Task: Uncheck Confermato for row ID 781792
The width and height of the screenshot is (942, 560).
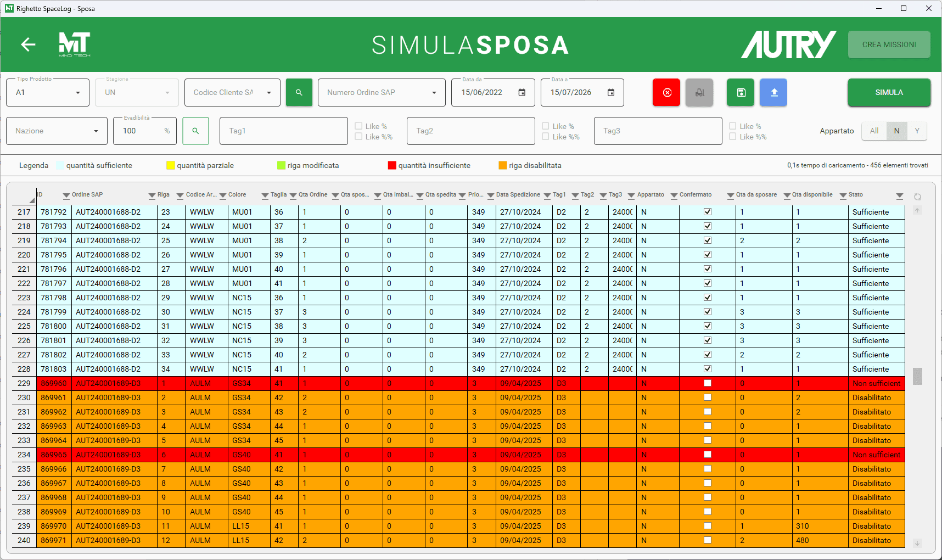Action: click(x=708, y=212)
